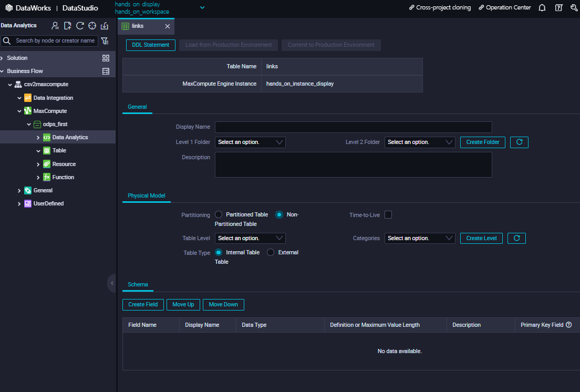Expand the workspace switcher dropdown arrow
580x392 pixels.
pyautogui.click(x=202, y=7)
